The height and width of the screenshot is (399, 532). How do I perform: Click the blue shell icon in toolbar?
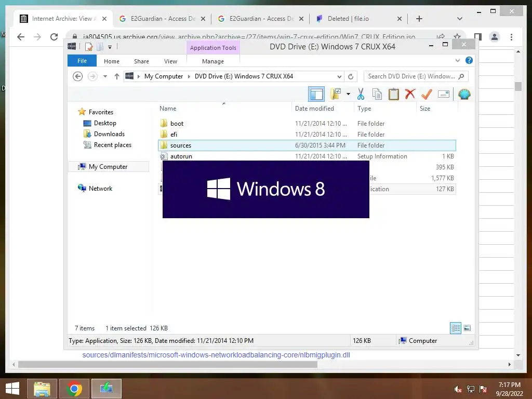pos(464,94)
